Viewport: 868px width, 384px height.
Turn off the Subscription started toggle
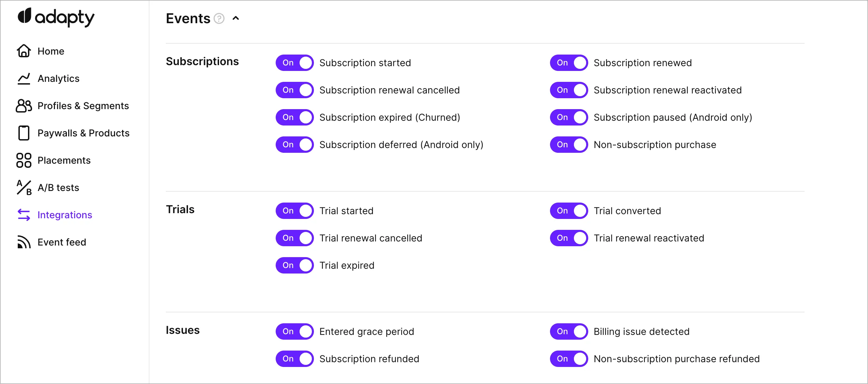(x=295, y=63)
